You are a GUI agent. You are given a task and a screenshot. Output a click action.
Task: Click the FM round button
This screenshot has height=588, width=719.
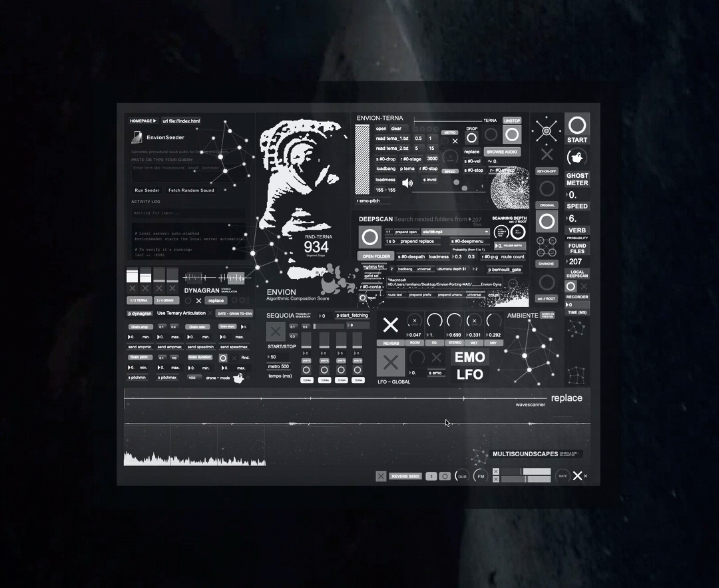click(x=480, y=475)
